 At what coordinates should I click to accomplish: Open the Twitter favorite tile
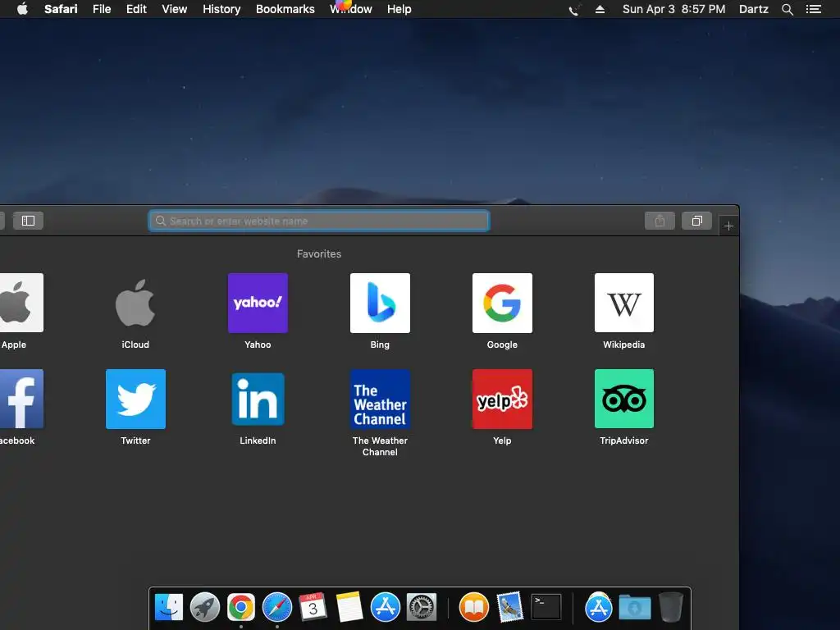tap(135, 399)
